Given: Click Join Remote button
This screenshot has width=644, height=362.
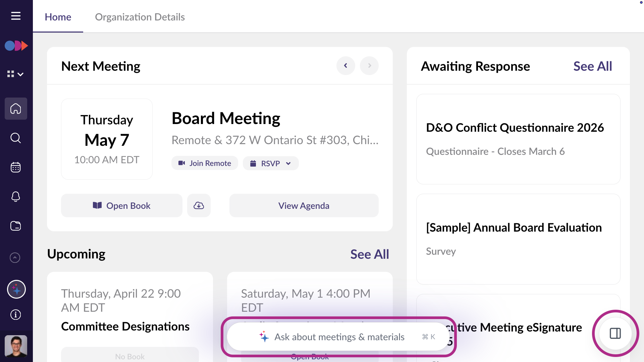Looking at the screenshot, I should pos(205,163).
